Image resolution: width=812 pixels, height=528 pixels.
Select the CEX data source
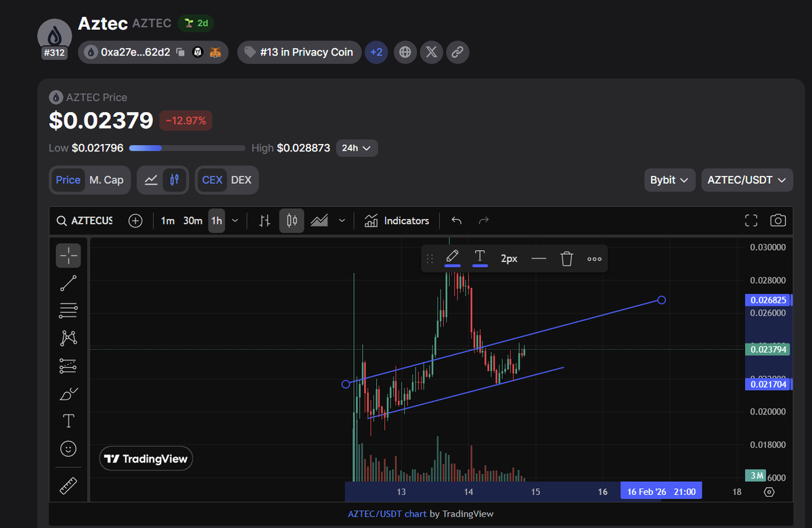[212, 180]
